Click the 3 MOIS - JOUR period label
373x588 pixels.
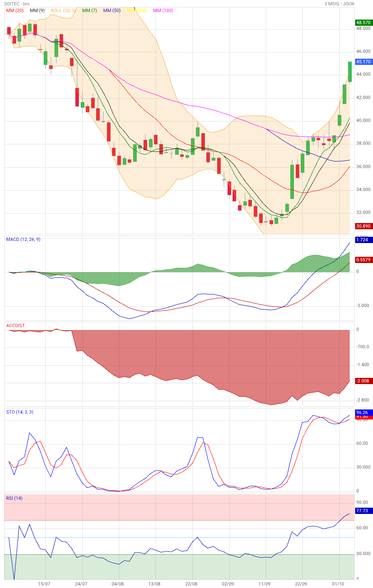[339, 4]
